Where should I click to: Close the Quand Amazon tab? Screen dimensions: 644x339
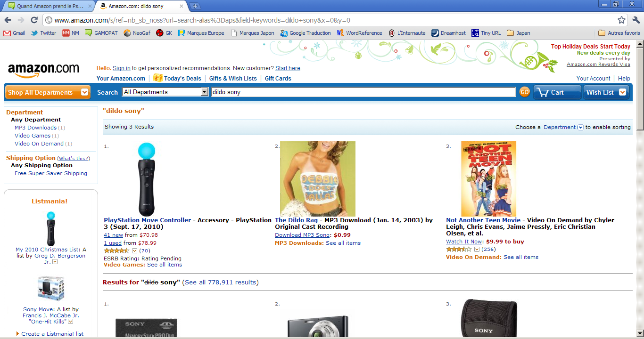tap(90, 6)
